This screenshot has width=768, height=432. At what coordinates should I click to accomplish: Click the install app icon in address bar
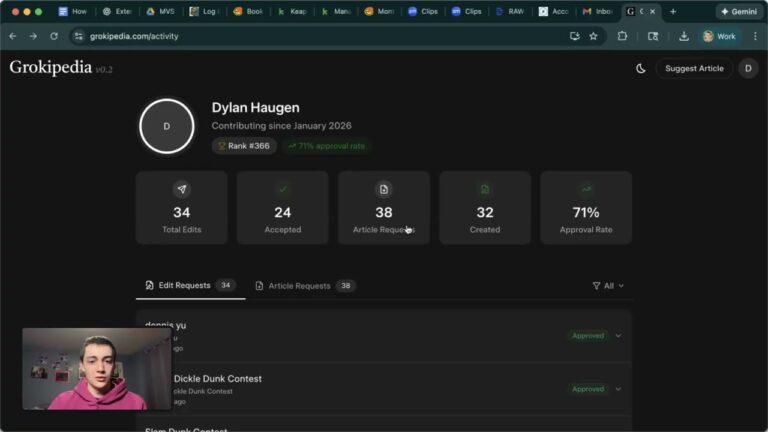[x=575, y=36]
